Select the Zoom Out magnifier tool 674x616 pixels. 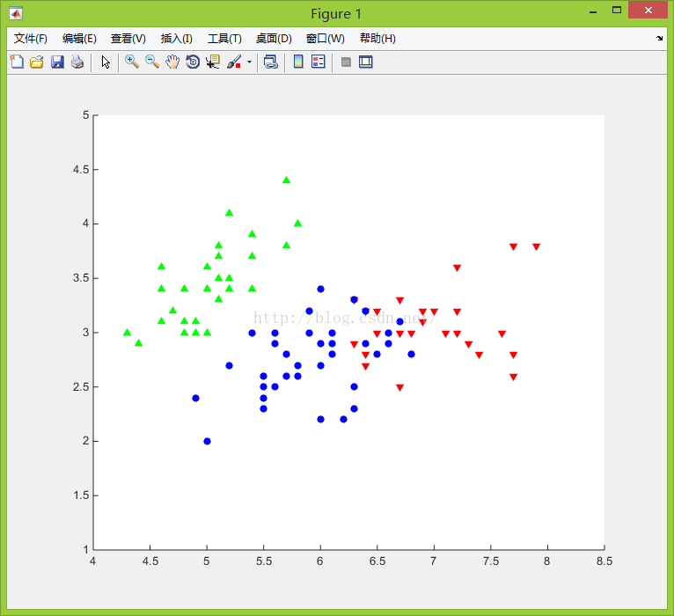[151, 62]
